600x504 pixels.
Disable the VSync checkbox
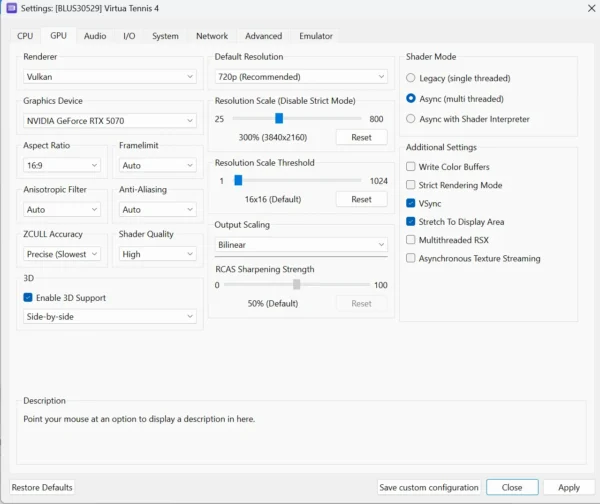pos(411,203)
